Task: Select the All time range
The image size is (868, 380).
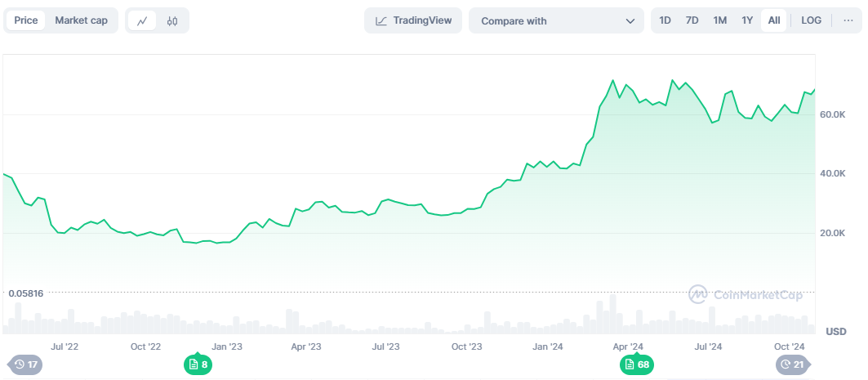Action: (774, 20)
